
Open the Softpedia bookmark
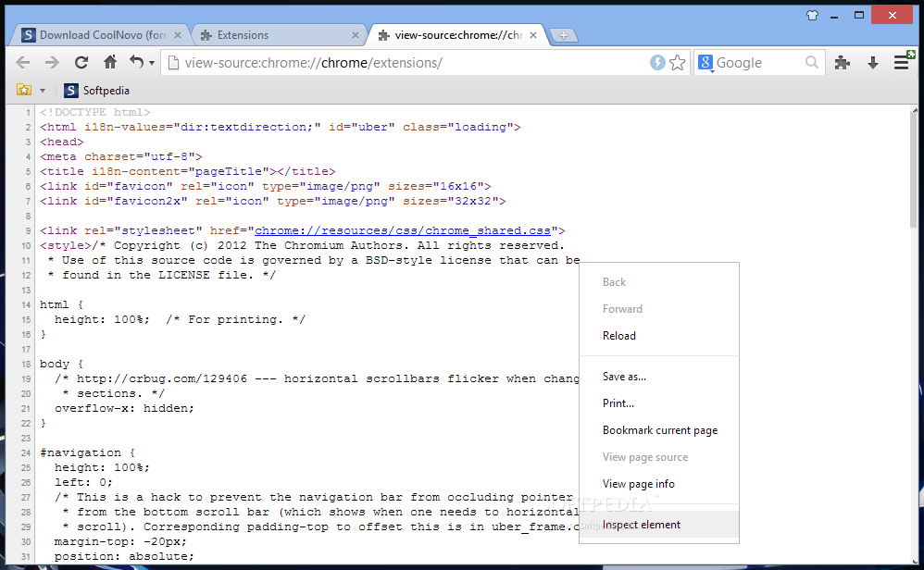pyautogui.click(x=96, y=90)
